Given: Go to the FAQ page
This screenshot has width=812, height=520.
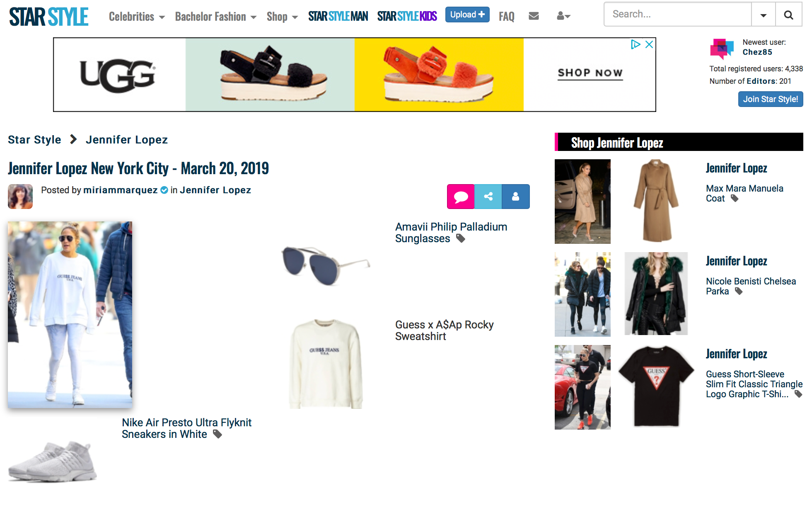Looking at the screenshot, I should click(x=506, y=17).
